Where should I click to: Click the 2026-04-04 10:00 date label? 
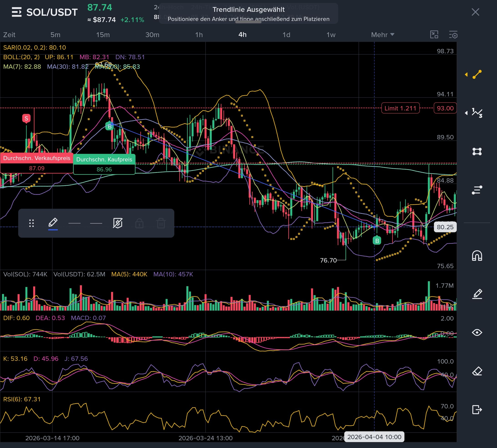coord(374,437)
